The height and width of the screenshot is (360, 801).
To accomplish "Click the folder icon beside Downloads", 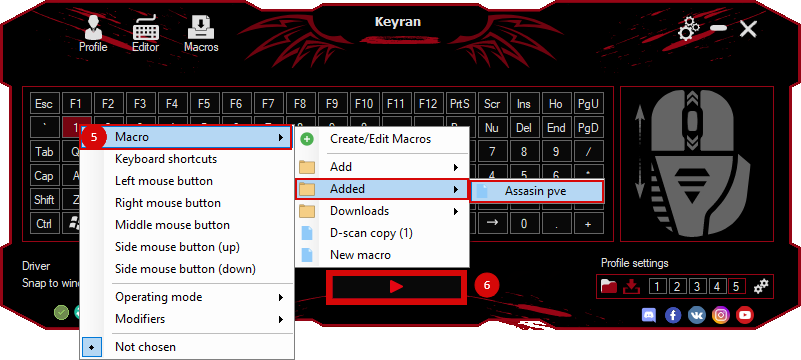I will click(x=307, y=211).
